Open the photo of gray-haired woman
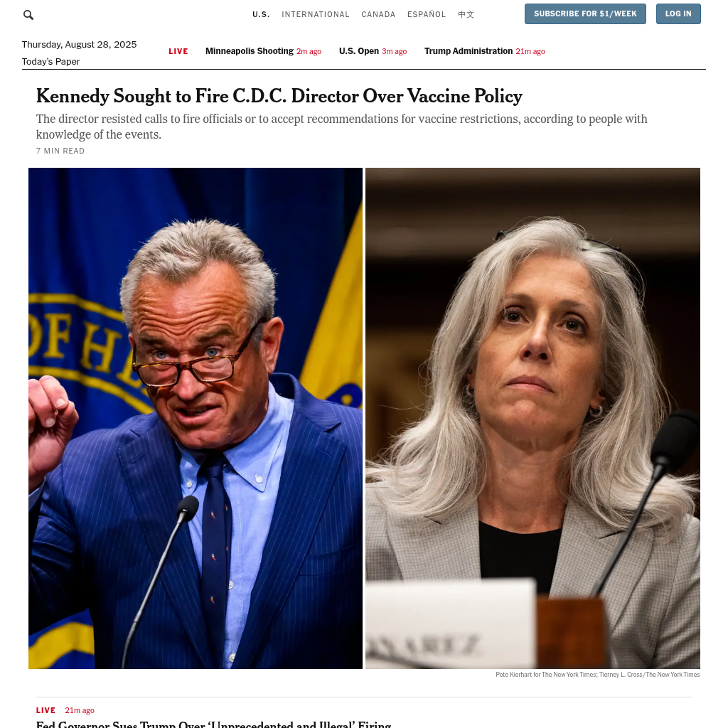Viewport: 728px width, 728px height. coord(532,418)
